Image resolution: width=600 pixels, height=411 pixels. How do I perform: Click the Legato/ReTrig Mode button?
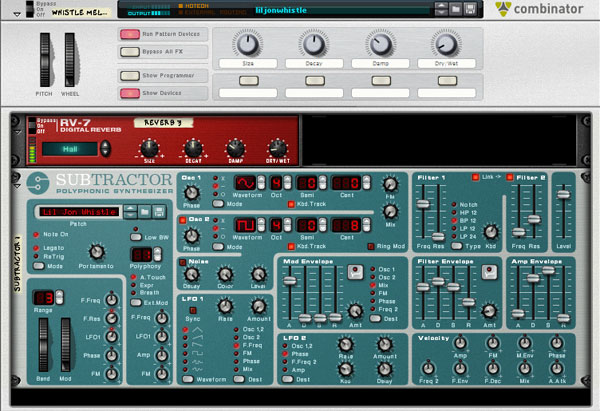point(39,266)
